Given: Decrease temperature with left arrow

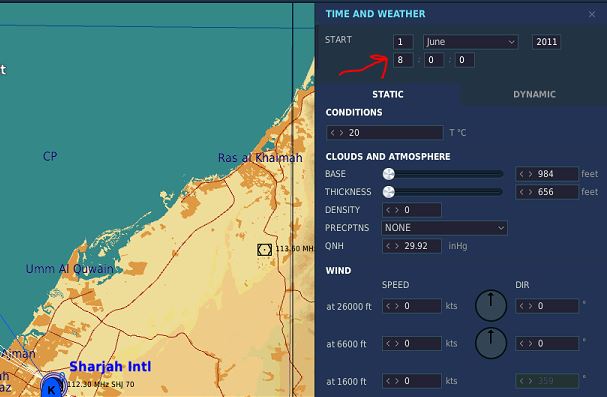Looking at the screenshot, I should 332,133.
